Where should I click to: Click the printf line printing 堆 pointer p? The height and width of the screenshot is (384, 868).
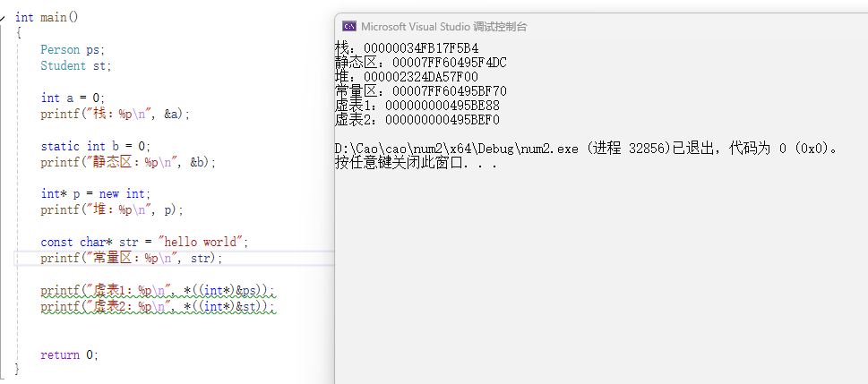point(112,209)
